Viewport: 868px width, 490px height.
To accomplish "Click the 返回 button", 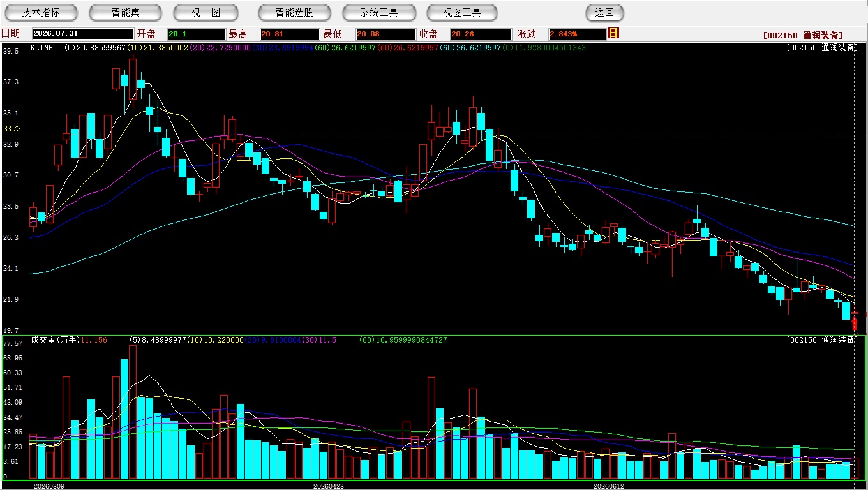I will (604, 12).
